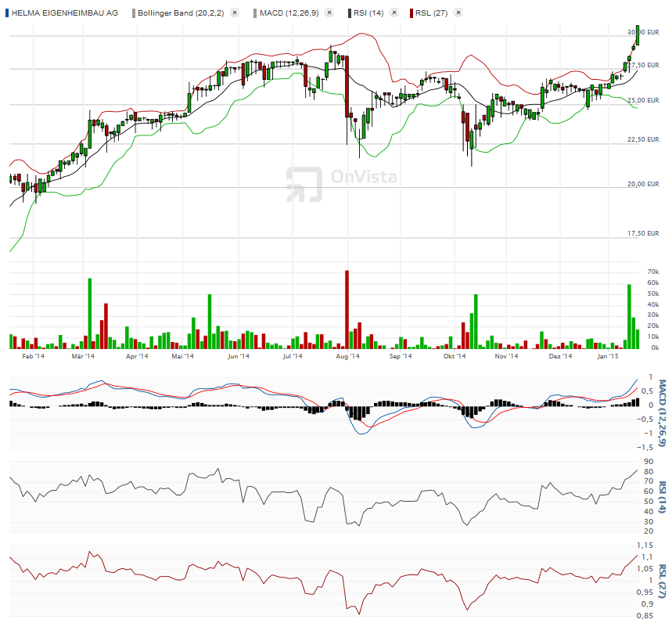
Task: Click the Jan '15 date axis label
Action: [x=608, y=356]
